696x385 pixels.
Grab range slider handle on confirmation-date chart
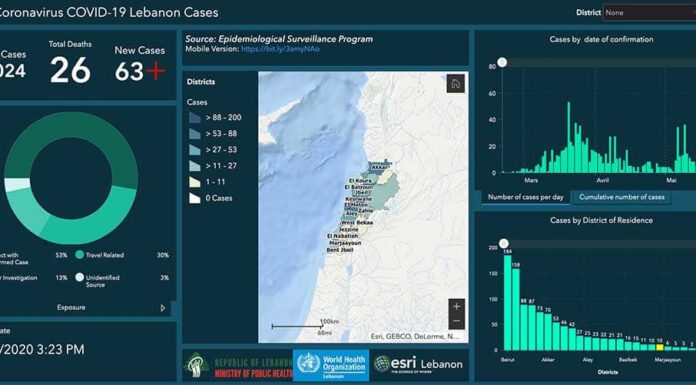(x=502, y=63)
